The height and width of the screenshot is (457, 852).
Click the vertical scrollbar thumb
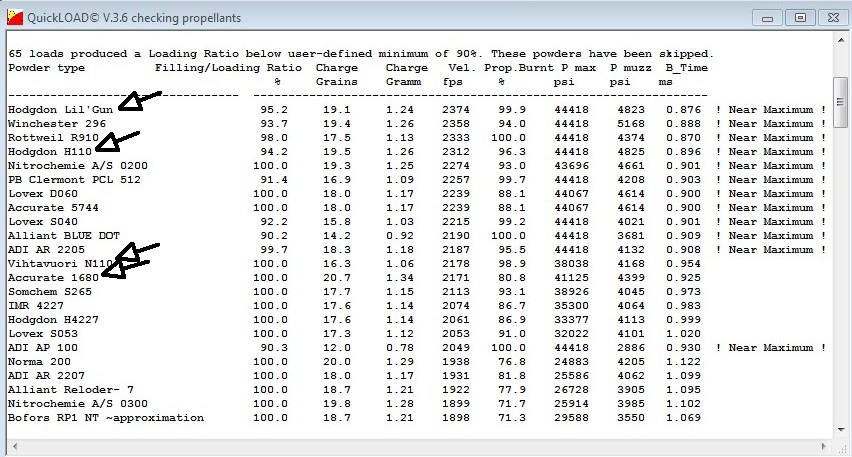tap(841, 102)
